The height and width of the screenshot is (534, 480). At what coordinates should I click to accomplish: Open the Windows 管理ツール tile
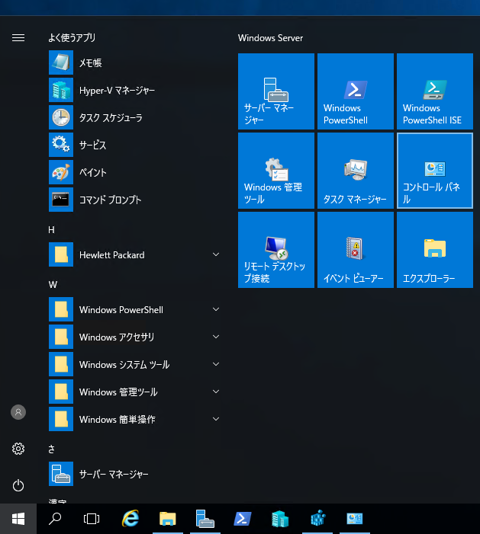coord(276,171)
